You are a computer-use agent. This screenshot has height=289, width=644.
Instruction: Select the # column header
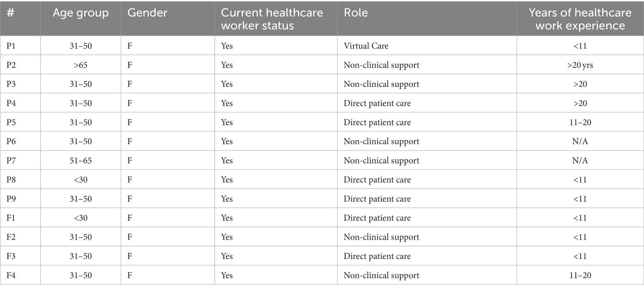tap(10, 13)
